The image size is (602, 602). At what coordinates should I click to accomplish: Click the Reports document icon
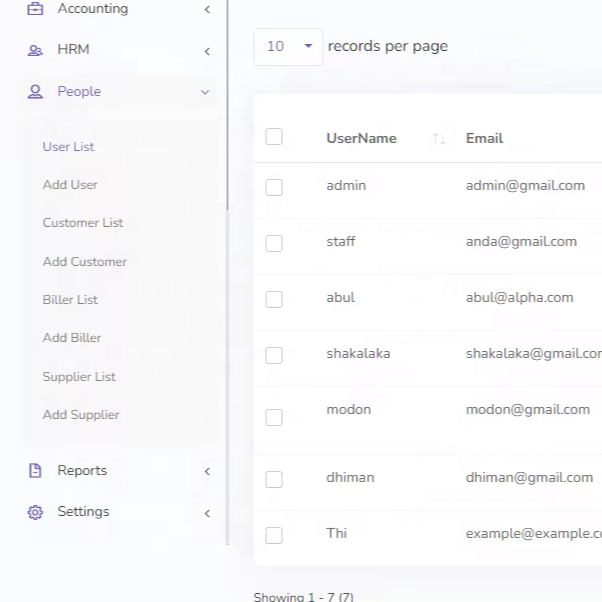[x=35, y=471]
